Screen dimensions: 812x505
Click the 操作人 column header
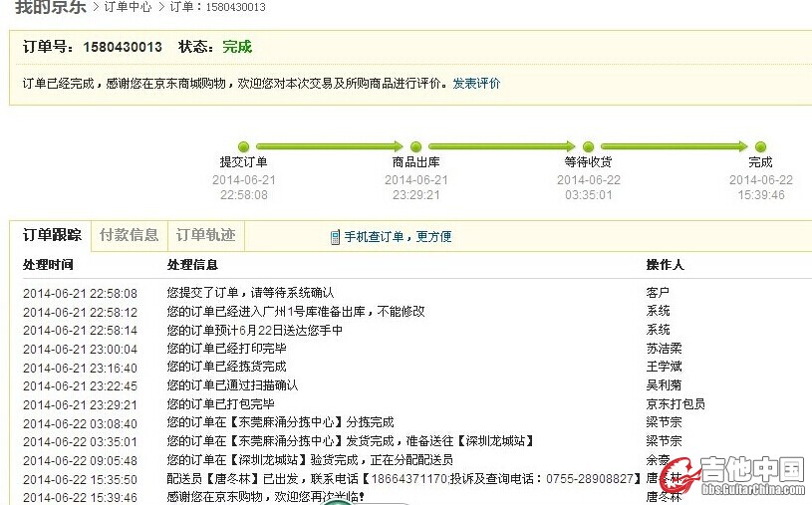coord(665,265)
